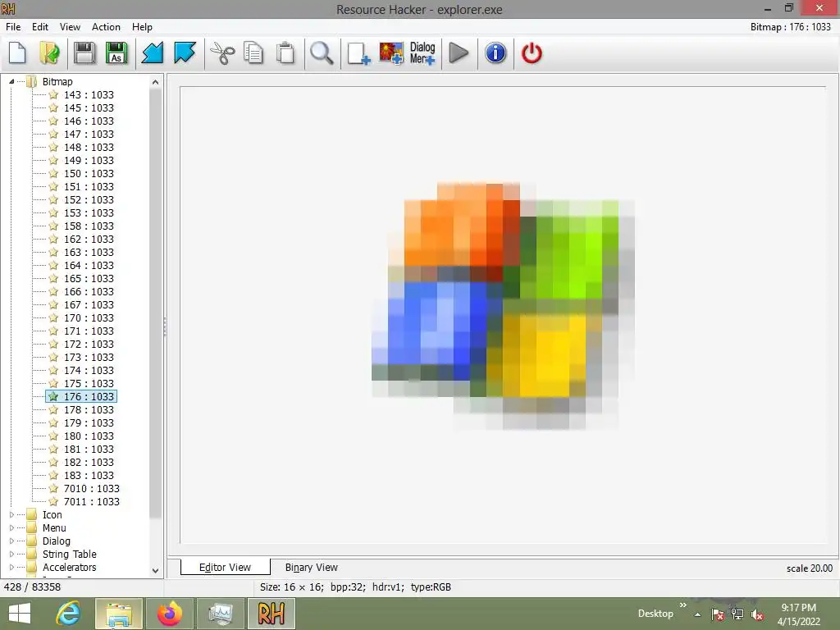Click the scale 20.00 status text
The height and width of the screenshot is (630, 840).
tap(809, 568)
